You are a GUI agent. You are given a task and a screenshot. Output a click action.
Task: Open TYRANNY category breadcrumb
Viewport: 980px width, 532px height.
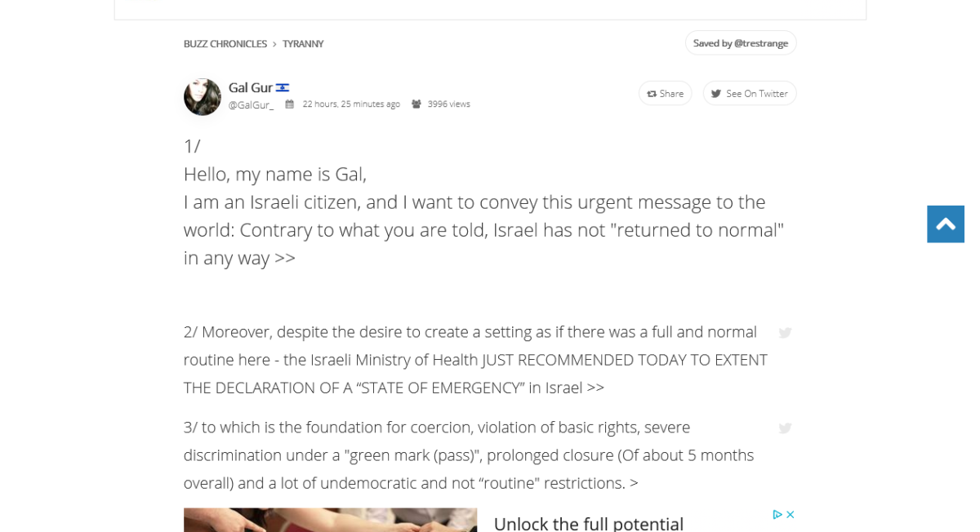(x=303, y=44)
